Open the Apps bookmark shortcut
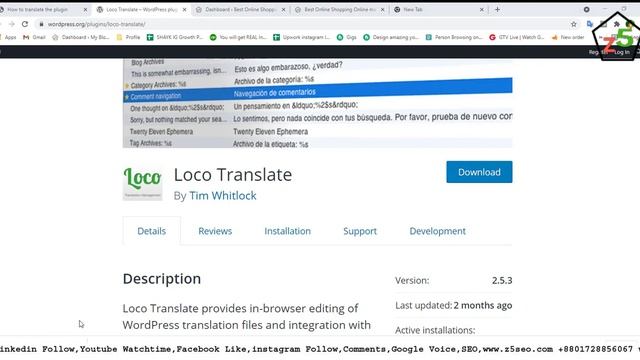The width and height of the screenshot is (640, 360). pyautogui.click(x=9, y=37)
